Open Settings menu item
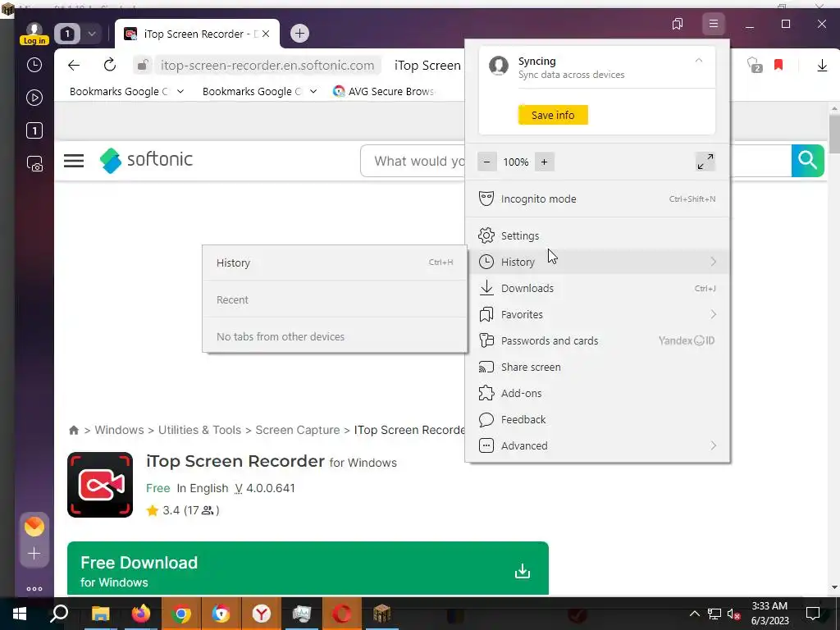This screenshot has width=840, height=630. [597, 235]
